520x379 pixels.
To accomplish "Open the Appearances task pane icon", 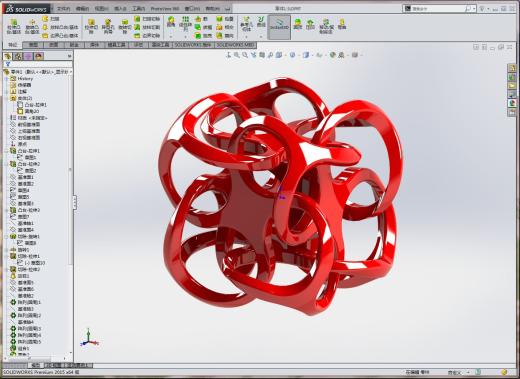I will [x=512, y=103].
